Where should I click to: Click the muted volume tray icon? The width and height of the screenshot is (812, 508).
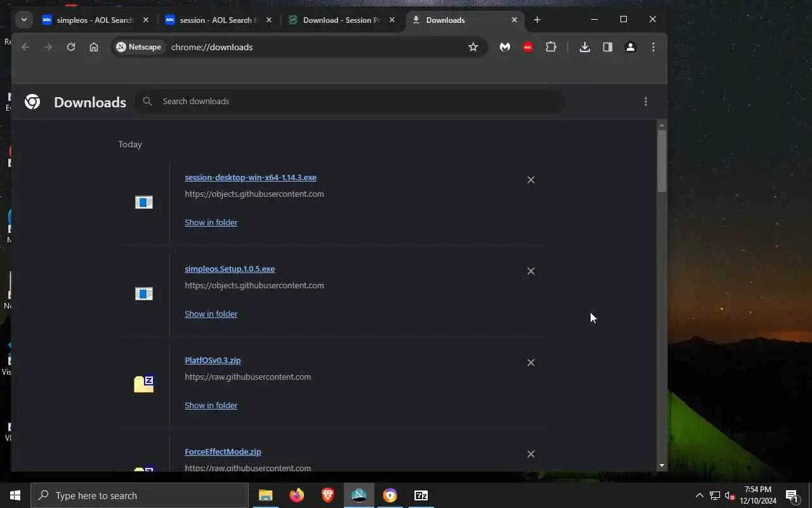pos(730,495)
